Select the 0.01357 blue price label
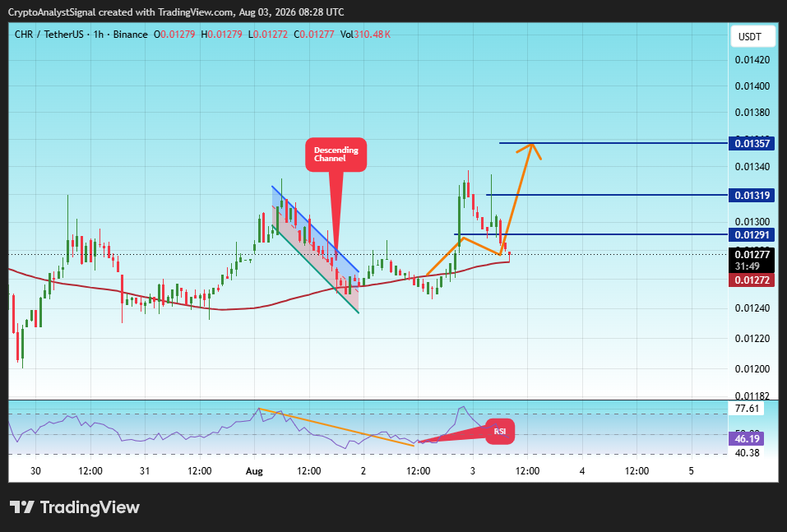This screenshot has width=787, height=532. pos(752,144)
